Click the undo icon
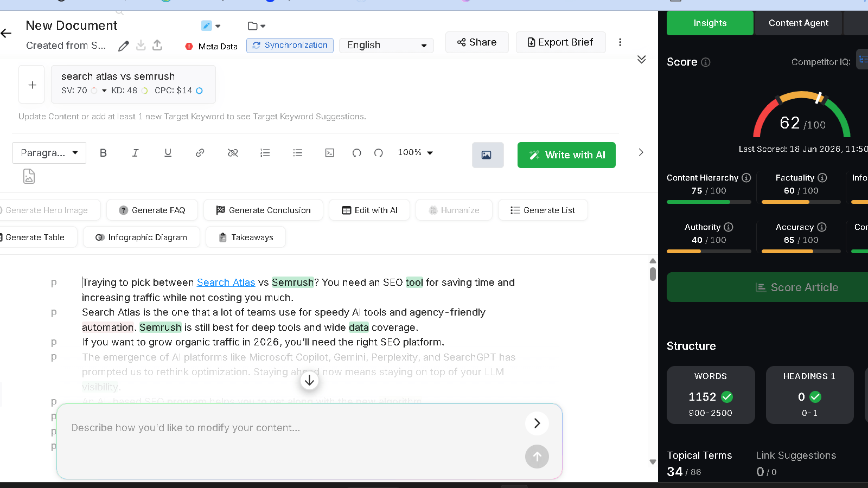 click(x=356, y=153)
